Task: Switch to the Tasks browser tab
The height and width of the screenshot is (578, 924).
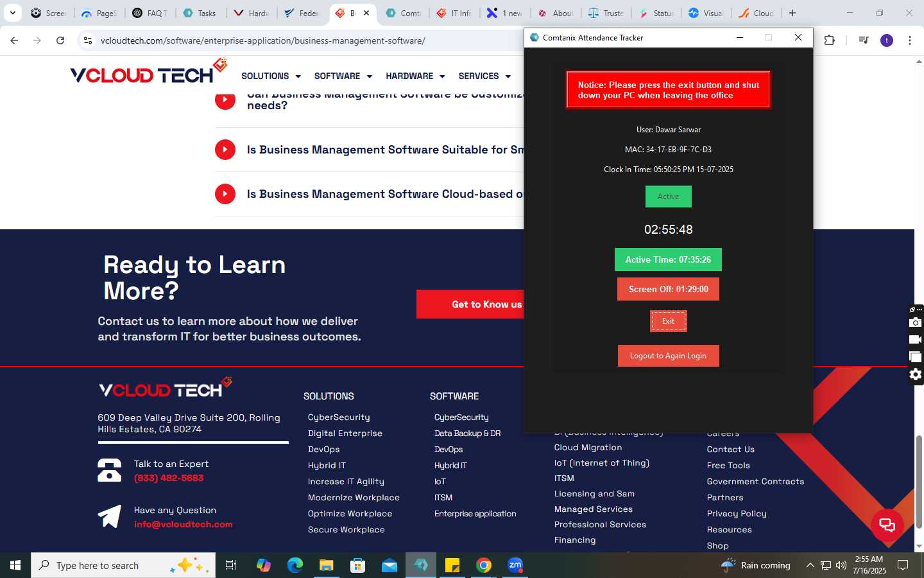Action: pyautogui.click(x=200, y=13)
